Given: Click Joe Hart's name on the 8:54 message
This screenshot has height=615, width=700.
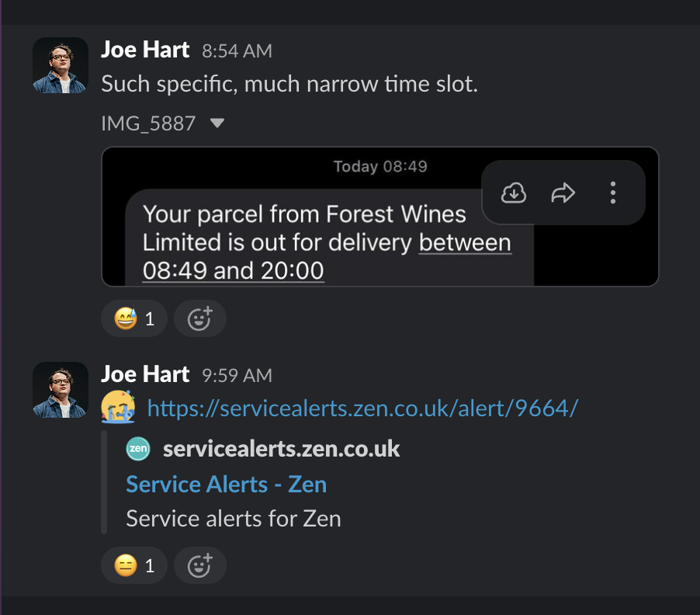Looking at the screenshot, I should click(x=145, y=49).
